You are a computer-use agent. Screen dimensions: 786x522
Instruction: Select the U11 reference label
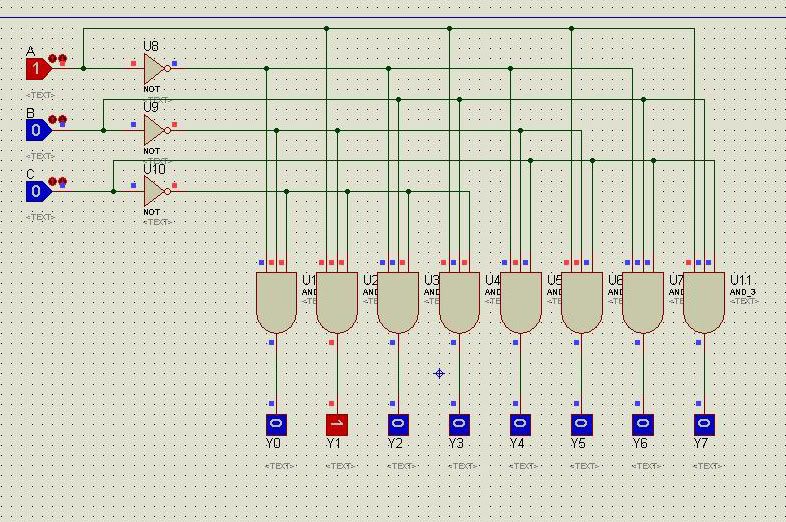(x=741, y=280)
